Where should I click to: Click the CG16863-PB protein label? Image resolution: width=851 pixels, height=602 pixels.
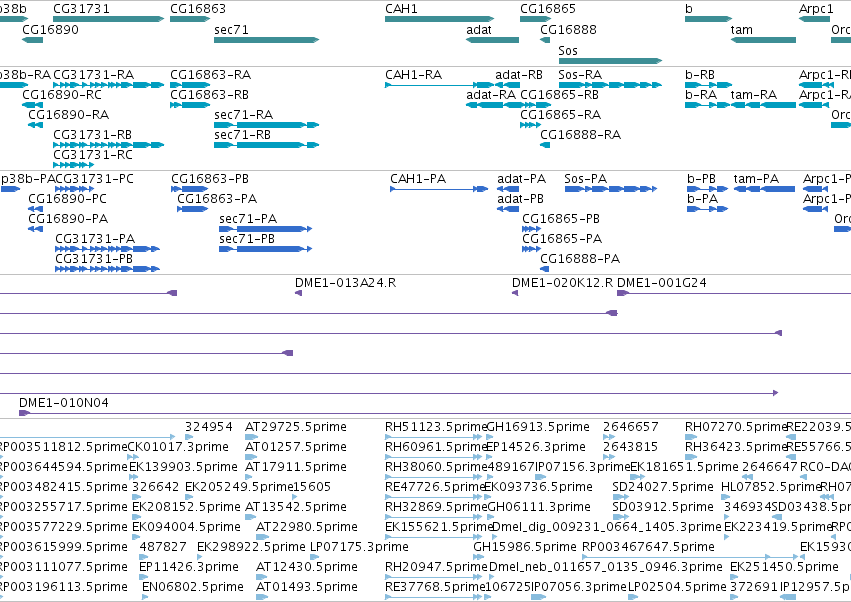(x=210, y=179)
